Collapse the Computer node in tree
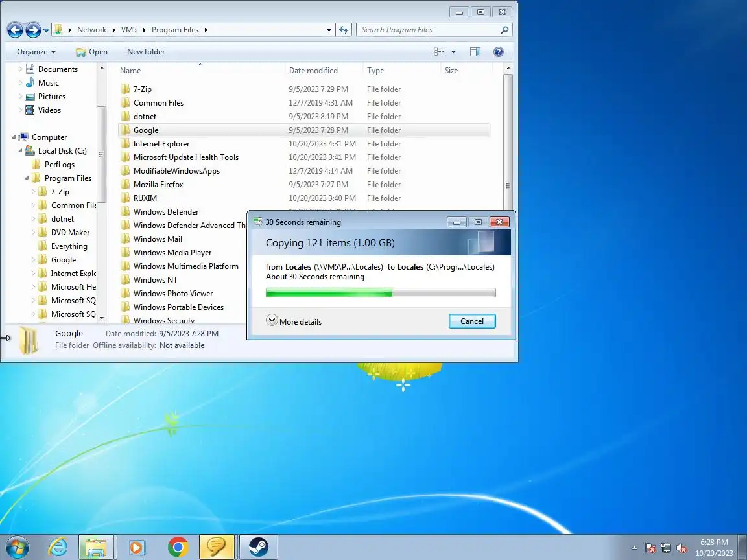This screenshot has width=747, height=560. point(14,137)
